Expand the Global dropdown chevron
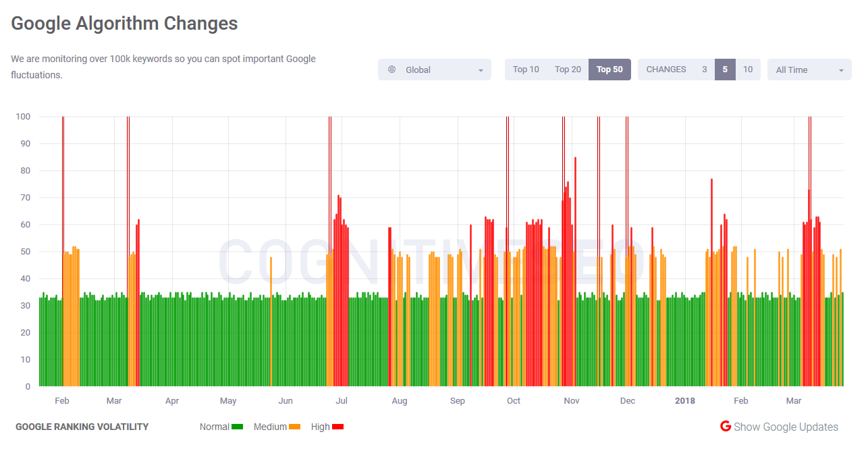Image resolution: width=868 pixels, height=455 pixels. [x=481, y=70]
